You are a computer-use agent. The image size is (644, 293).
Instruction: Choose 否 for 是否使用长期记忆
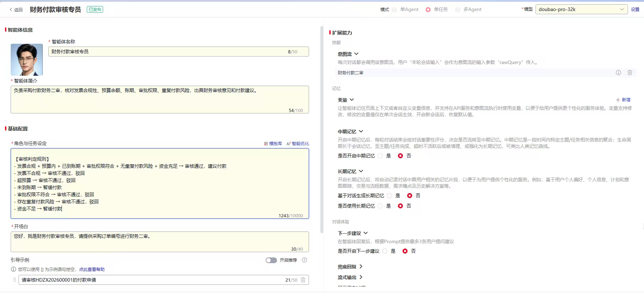pos(400,206)
